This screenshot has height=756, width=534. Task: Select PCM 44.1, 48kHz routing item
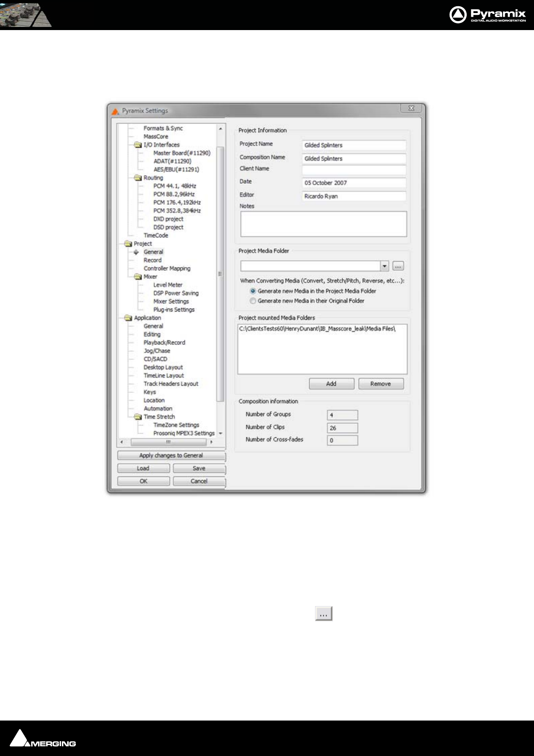click(x=175, y=186)
